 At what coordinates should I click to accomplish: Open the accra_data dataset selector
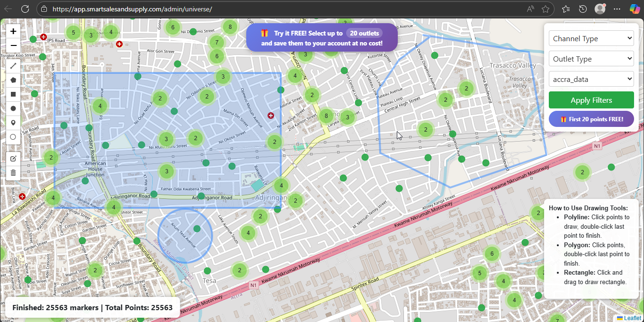[591, 79]
